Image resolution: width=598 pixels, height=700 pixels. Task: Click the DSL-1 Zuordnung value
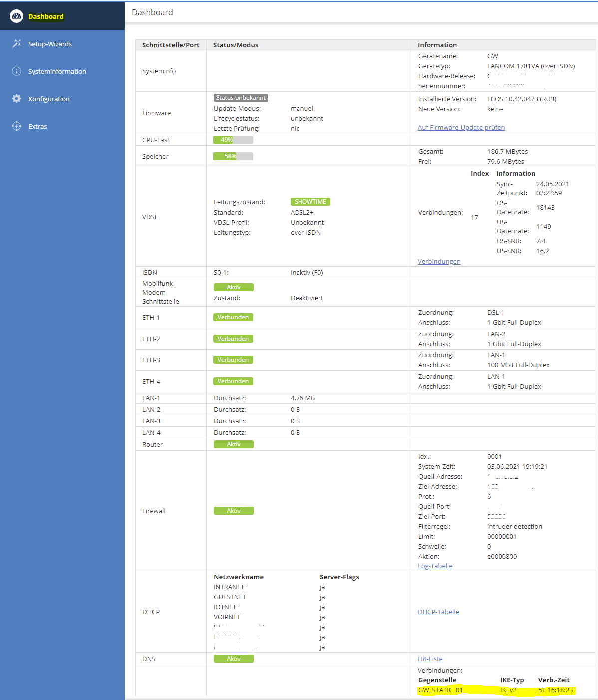tap(496, 313)
